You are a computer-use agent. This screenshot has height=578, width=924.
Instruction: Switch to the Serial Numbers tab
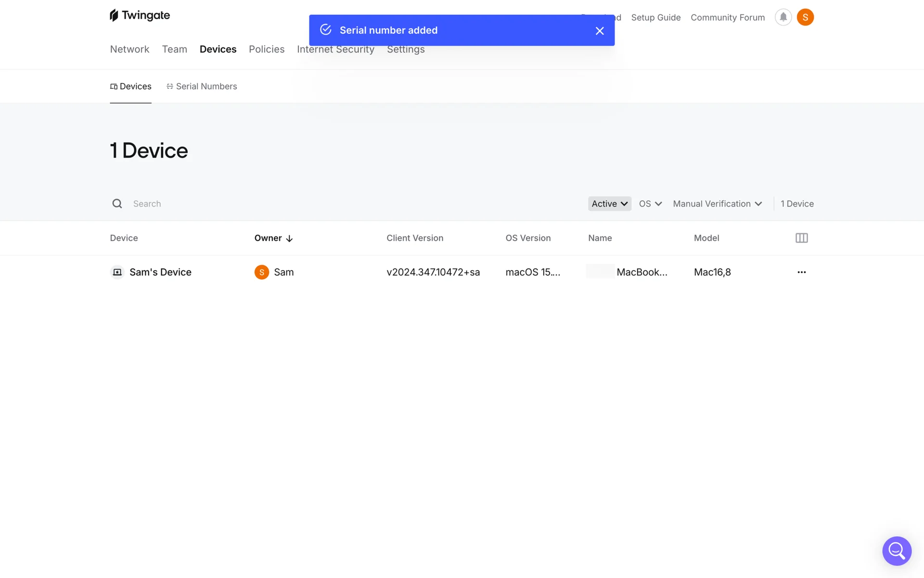coord(202,86)
